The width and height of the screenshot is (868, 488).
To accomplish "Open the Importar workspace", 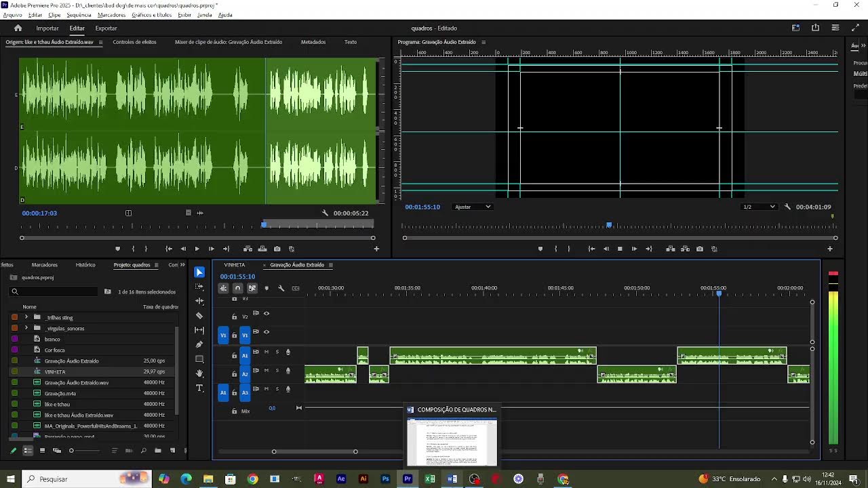I will pyautogui.click(x=47, y=28).
